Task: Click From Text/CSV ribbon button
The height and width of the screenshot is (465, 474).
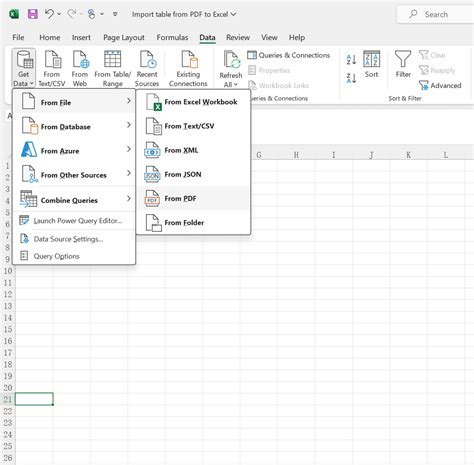Action: pyautogui.click(x=52, y=68)
